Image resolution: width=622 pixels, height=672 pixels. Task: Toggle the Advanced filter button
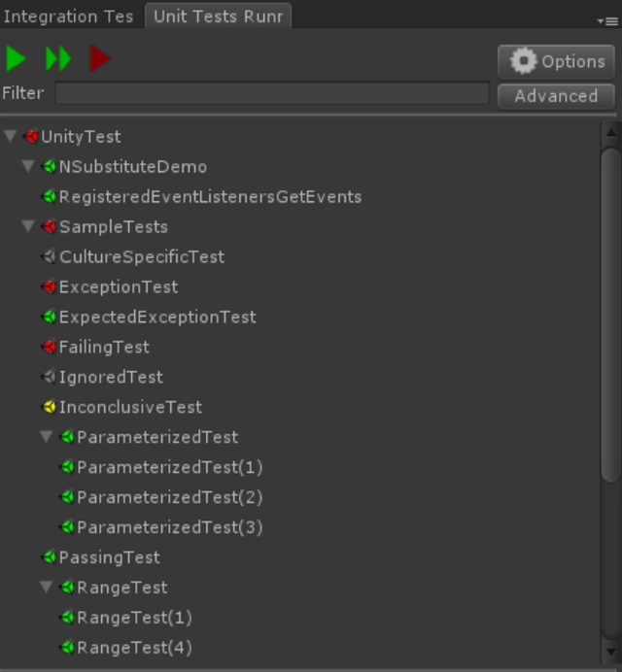pyautogui.click(x=556, y=96)
